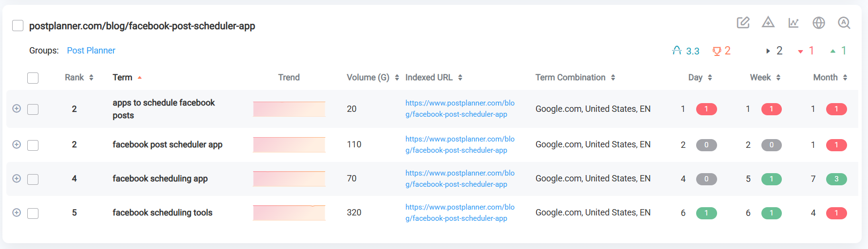Click the red down-arrow declined count
This screenshot has height=249, width=868.
806,51
